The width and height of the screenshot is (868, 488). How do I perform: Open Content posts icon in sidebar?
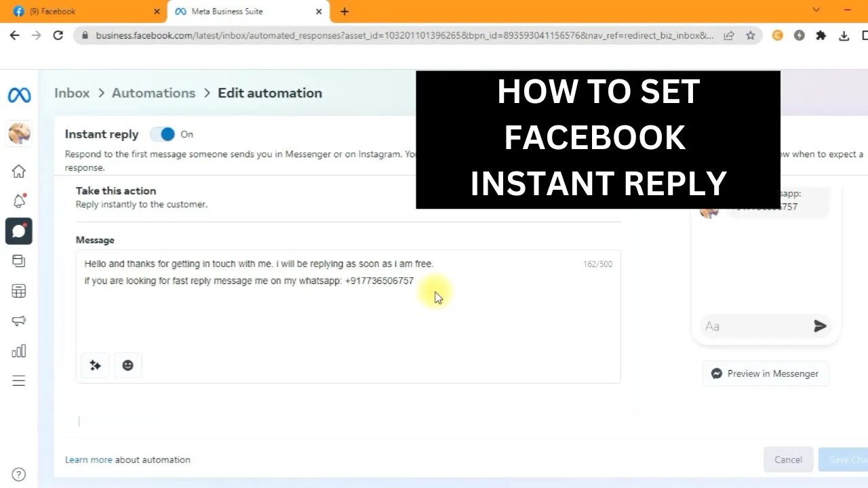pos(19,261)
